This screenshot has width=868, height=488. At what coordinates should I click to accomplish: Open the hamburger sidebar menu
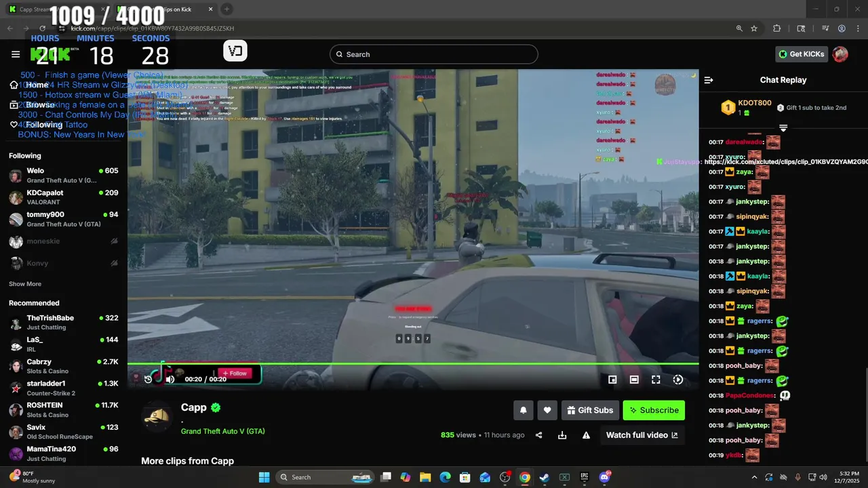[x=16, y=54]
